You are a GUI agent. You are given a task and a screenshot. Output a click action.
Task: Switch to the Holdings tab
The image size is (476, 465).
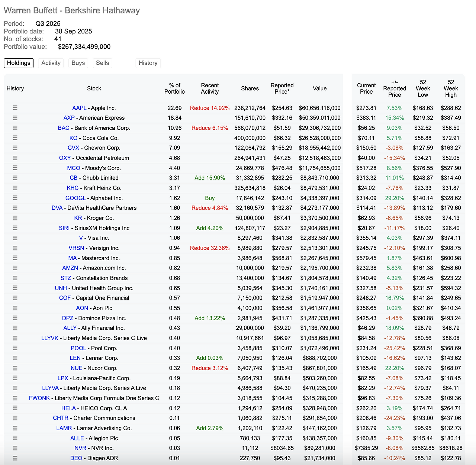[19, 63]
